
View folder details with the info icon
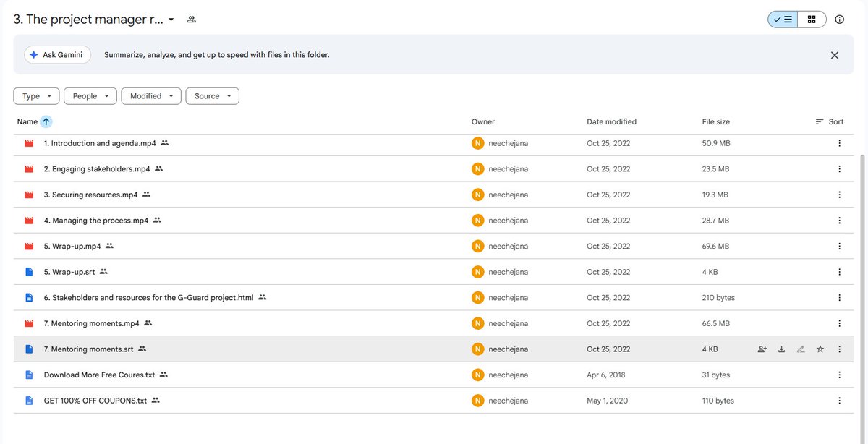click(x=839, y=20)
